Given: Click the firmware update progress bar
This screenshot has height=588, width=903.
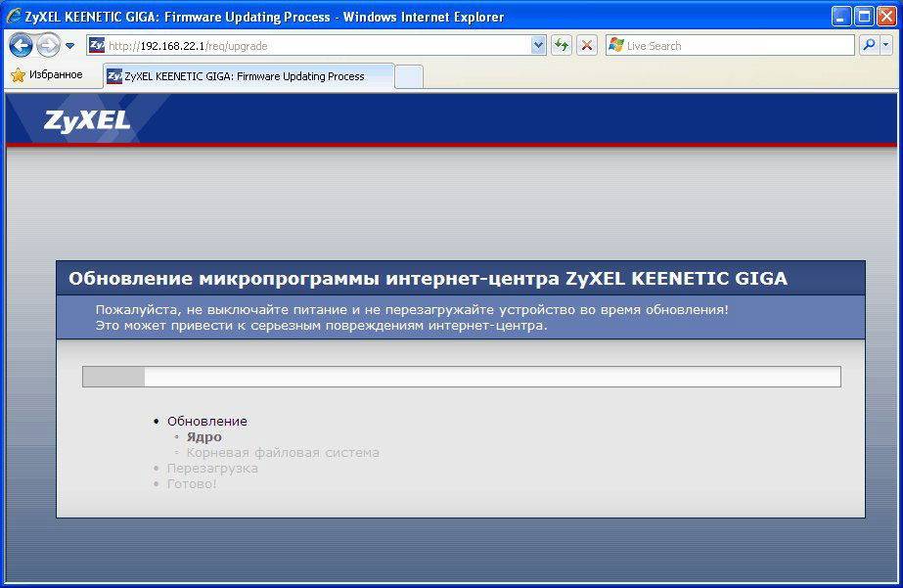Looking at the screenshot, I should 461,378.
